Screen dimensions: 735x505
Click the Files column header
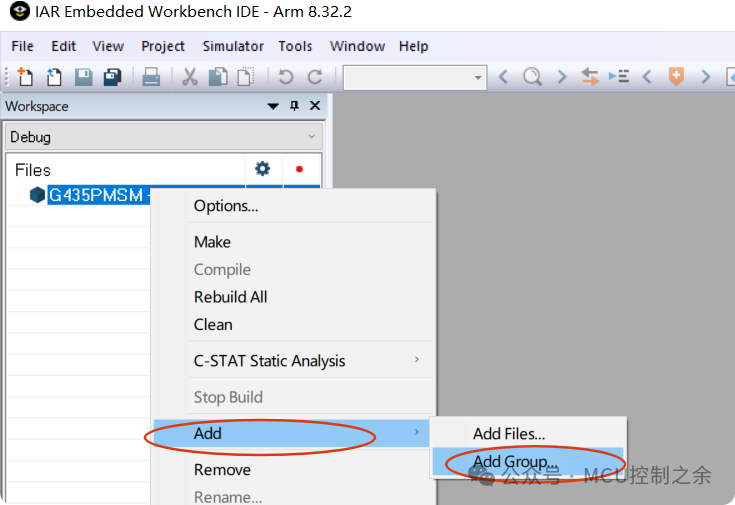coord(32,170)
